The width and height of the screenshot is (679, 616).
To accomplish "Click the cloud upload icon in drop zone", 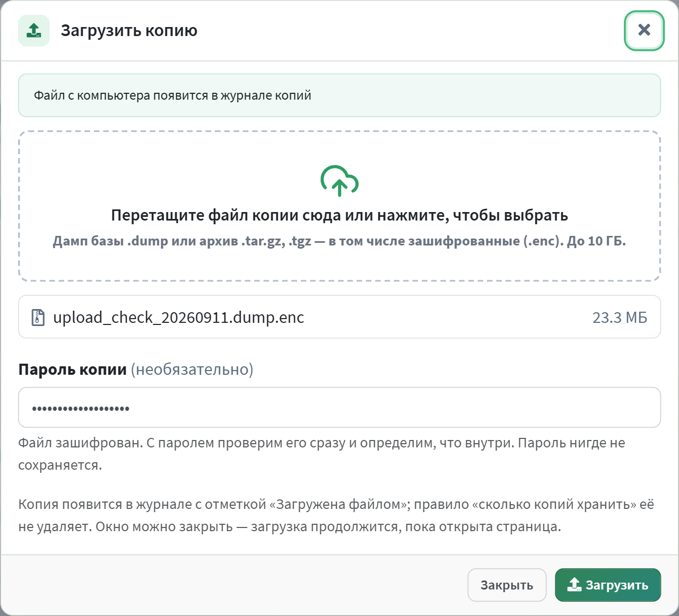I will click(339, 181).
